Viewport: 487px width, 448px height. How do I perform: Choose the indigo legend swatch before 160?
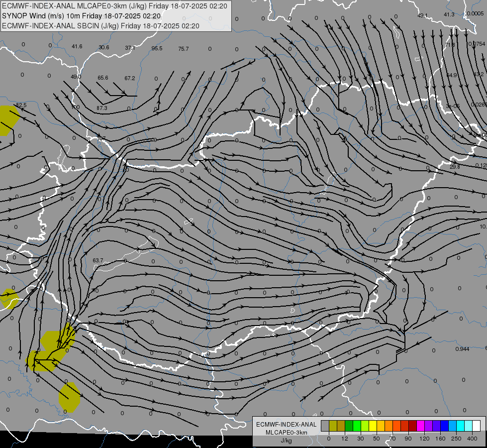[x=437, y=426]
